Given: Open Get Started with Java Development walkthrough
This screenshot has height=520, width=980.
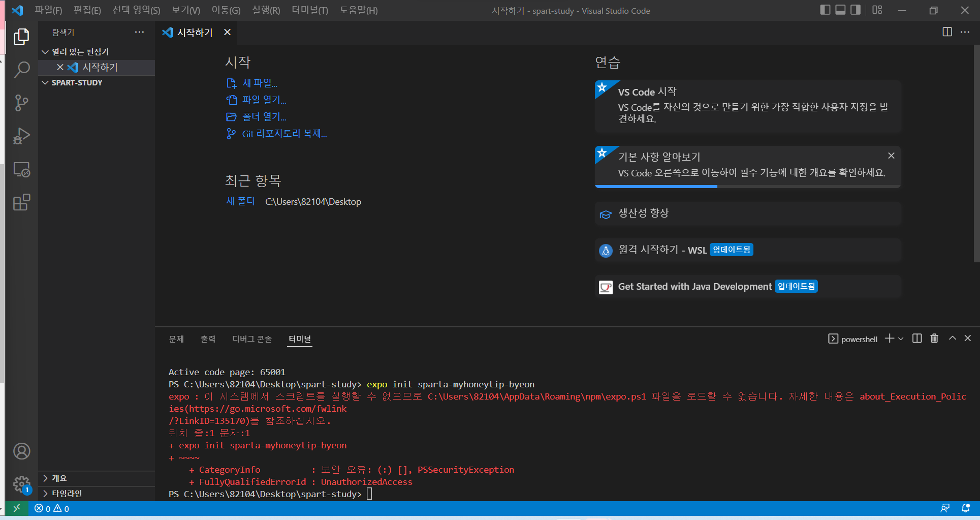Looking at the screenshot, I should pos(748,287).
